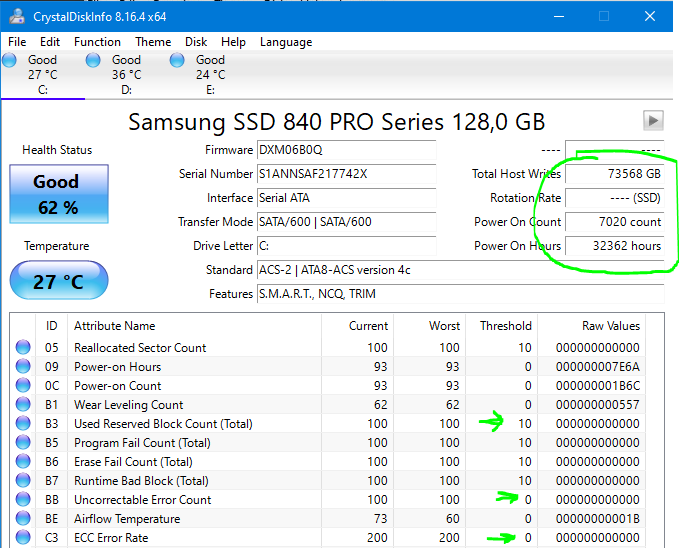The width and height of the screenshot is (679, 548).
Task: Click the Raw Values column header
Action: 592,326
